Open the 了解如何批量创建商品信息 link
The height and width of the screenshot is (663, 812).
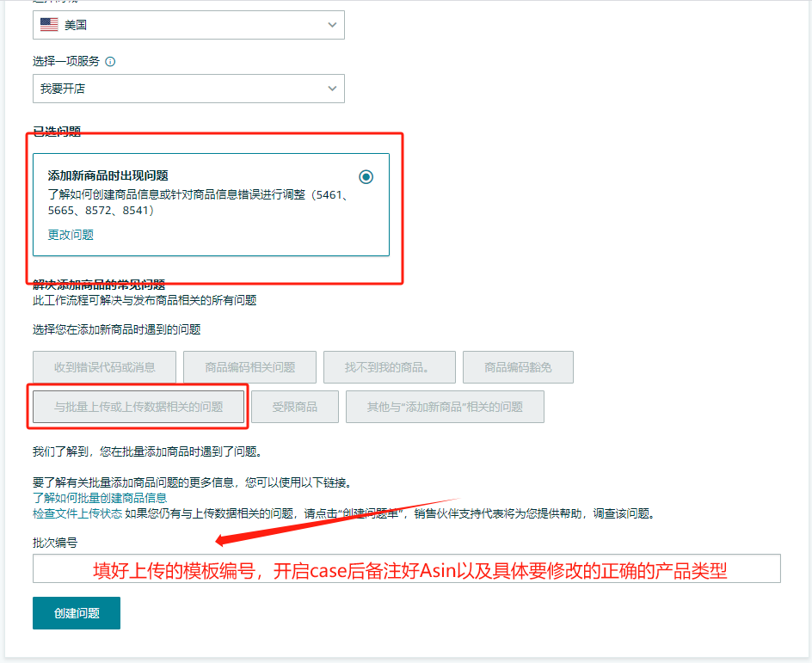[100, 498]
